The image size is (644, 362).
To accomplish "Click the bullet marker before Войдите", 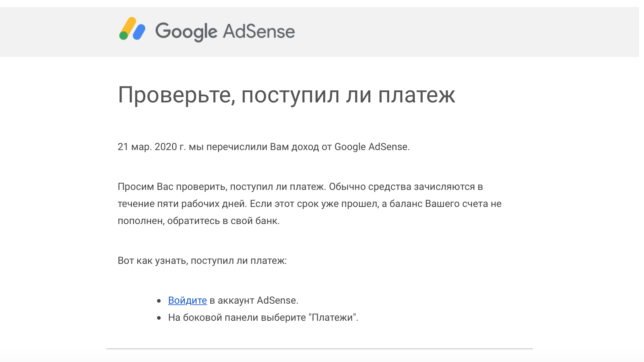I will (x=159, y=301).
